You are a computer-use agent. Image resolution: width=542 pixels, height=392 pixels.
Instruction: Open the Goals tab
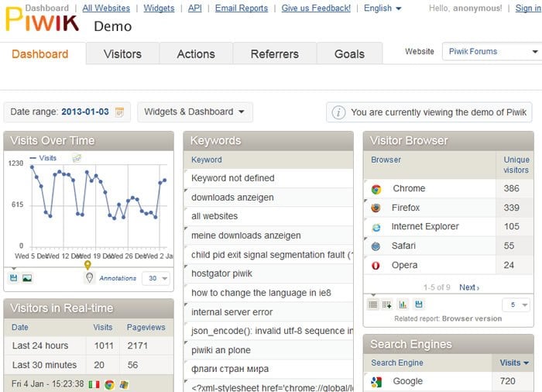(349, 54)
